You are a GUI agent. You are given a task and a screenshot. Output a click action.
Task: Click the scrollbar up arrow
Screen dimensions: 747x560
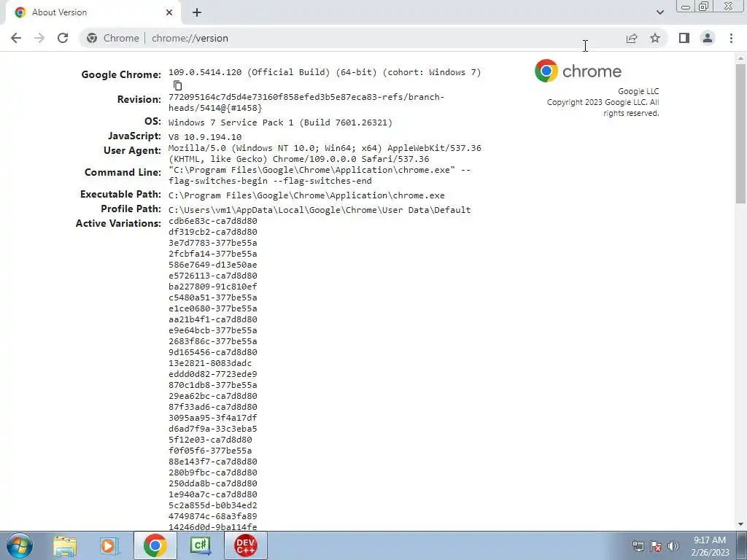[x=741, y=58]
